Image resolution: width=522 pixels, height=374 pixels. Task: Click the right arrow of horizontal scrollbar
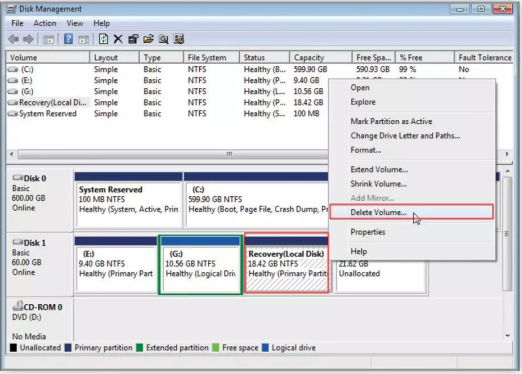coord(507,154)
